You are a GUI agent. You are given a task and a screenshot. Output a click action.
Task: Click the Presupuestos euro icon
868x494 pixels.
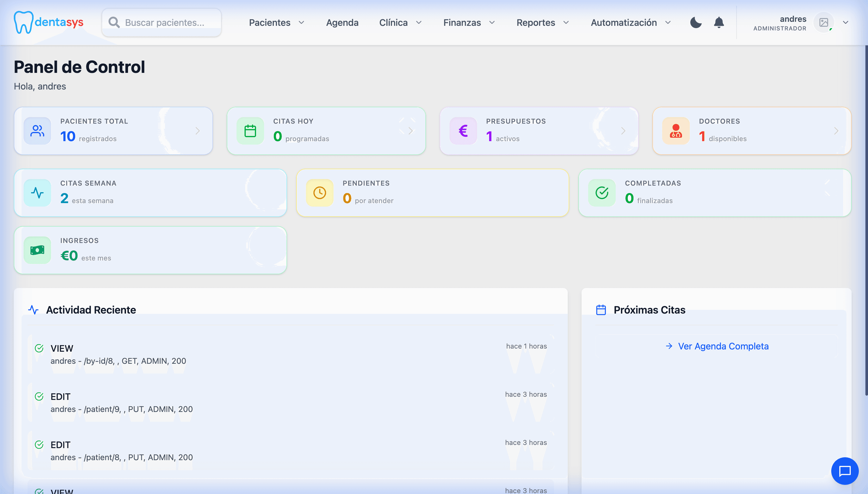click(463, 131)
